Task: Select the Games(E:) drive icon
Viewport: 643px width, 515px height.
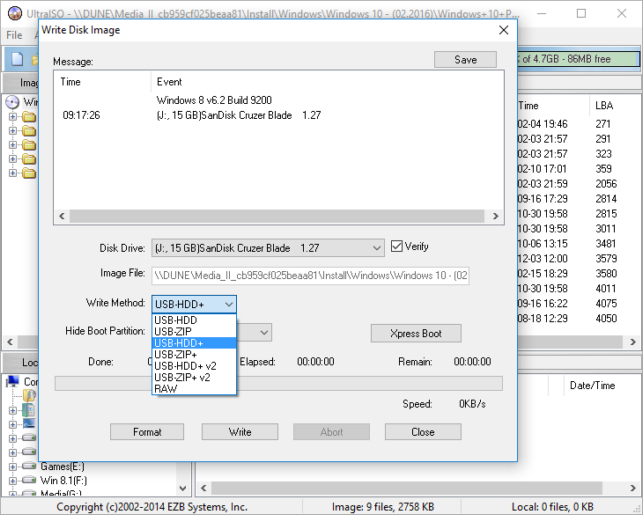Action: pyautogui.click(x=29, y=466)
